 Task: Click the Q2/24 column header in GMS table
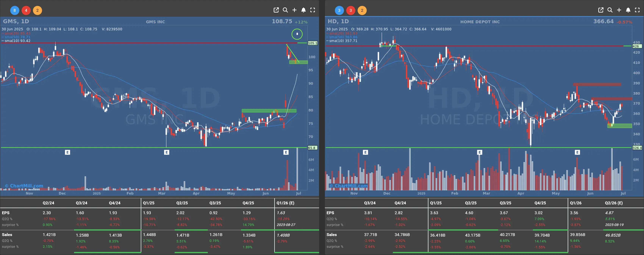(48, 203)
